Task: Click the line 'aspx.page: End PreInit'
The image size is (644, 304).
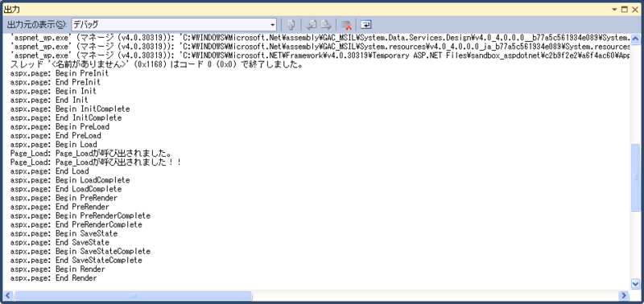Action: (x=56, y=83)
